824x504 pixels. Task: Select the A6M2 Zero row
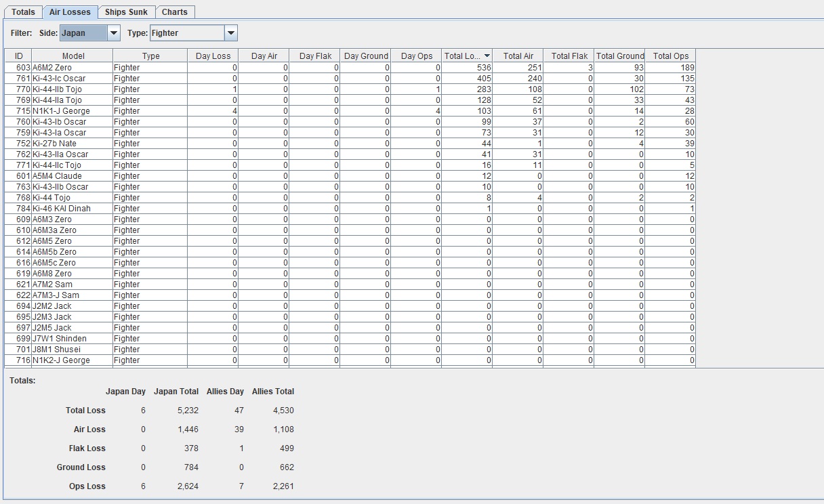click(350, 68)
